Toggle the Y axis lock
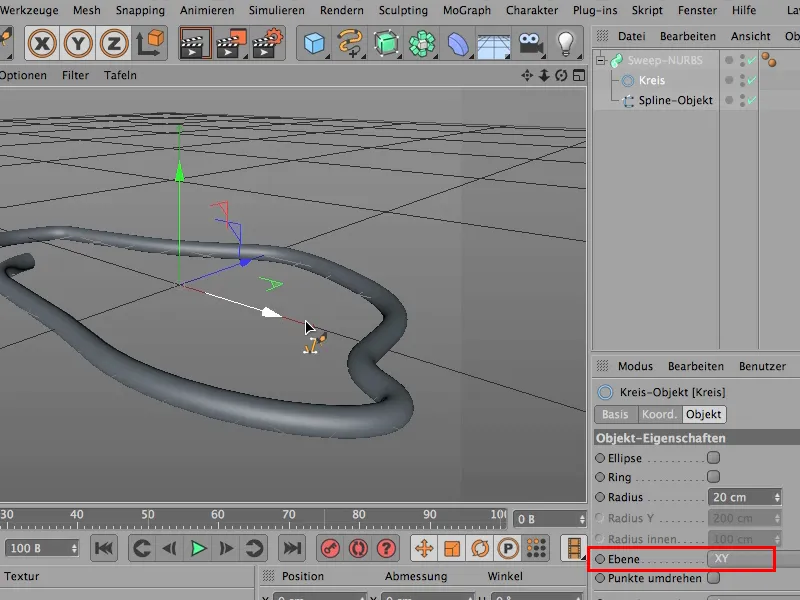Screen dimensions: 800x600 (78, 43)
